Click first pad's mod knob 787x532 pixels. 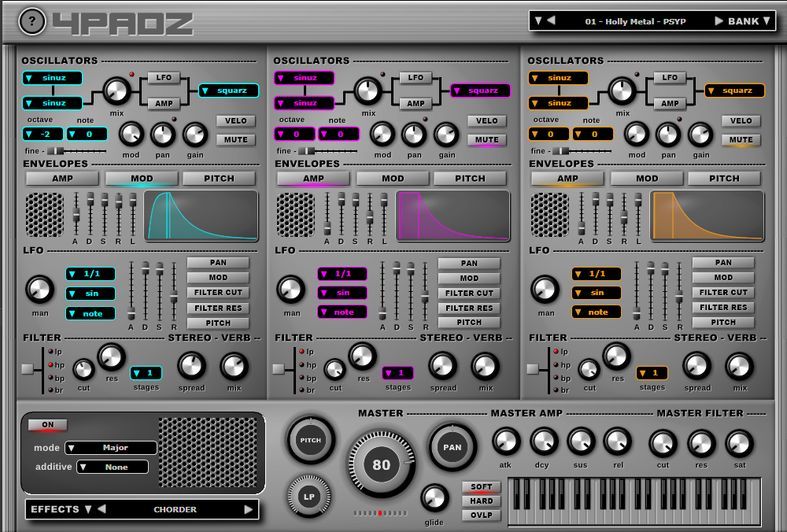pyautogui.click(x=131, y=135)
